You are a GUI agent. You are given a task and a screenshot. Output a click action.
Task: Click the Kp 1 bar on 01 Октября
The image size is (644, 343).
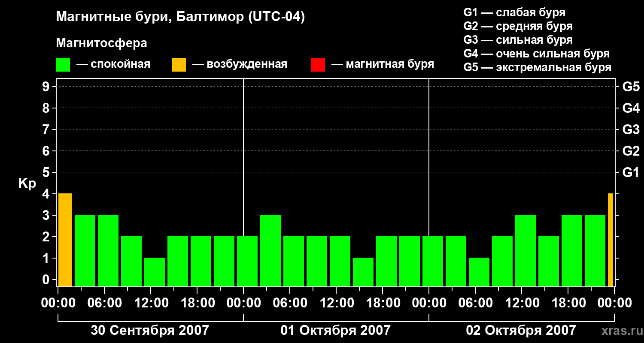[x=363, y=272]
